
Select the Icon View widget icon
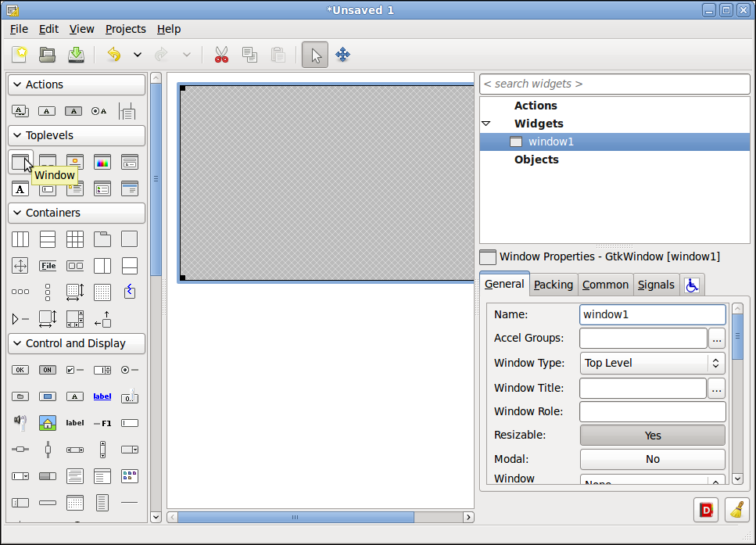(130, 476)
